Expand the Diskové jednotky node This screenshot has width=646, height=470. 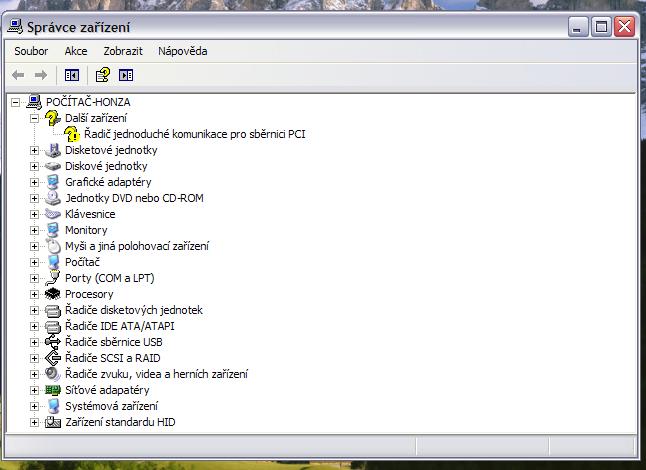pyautogui.click(x=34, y=166)
